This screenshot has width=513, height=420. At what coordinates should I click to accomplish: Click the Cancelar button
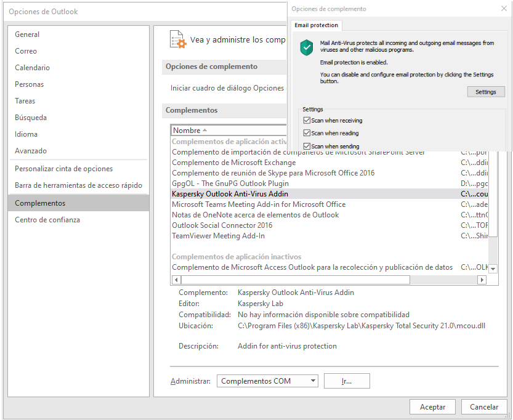(484, 407)
